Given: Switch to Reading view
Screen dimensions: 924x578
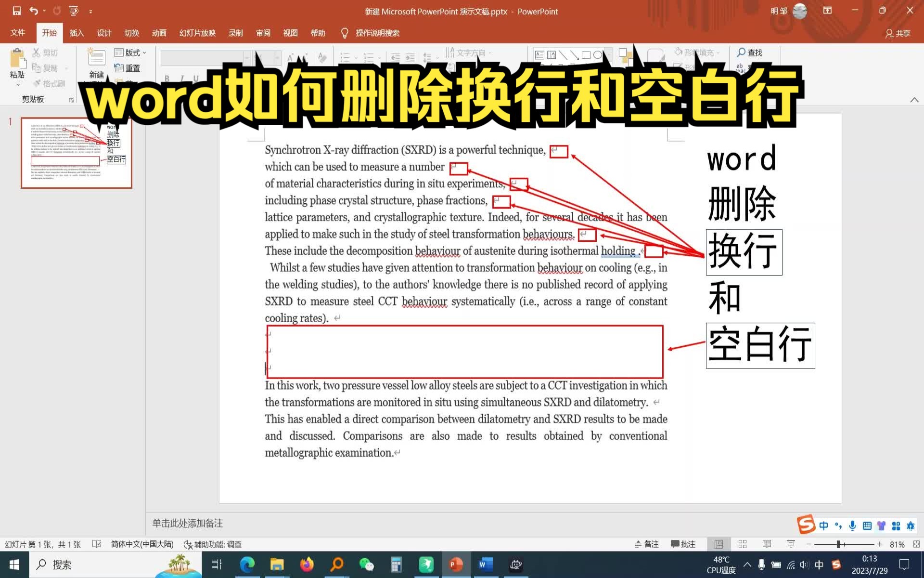Looking at the screenshot, I should click(x=767, y=544).
